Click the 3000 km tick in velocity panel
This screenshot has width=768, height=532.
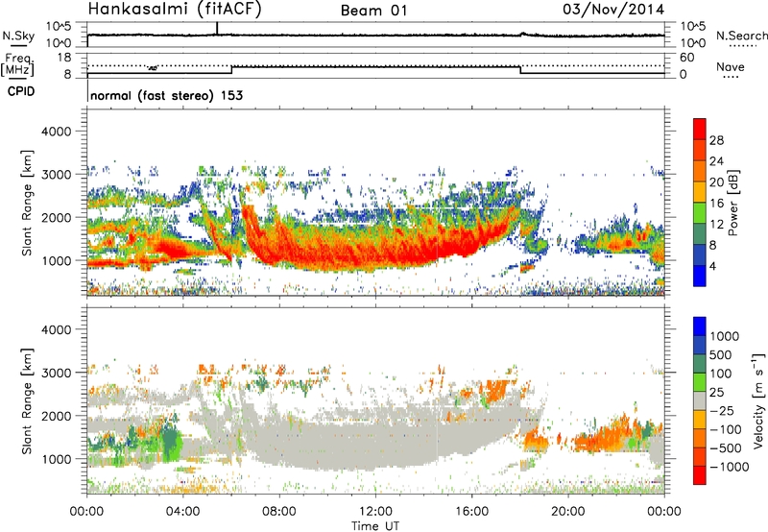tap(56, 373)
